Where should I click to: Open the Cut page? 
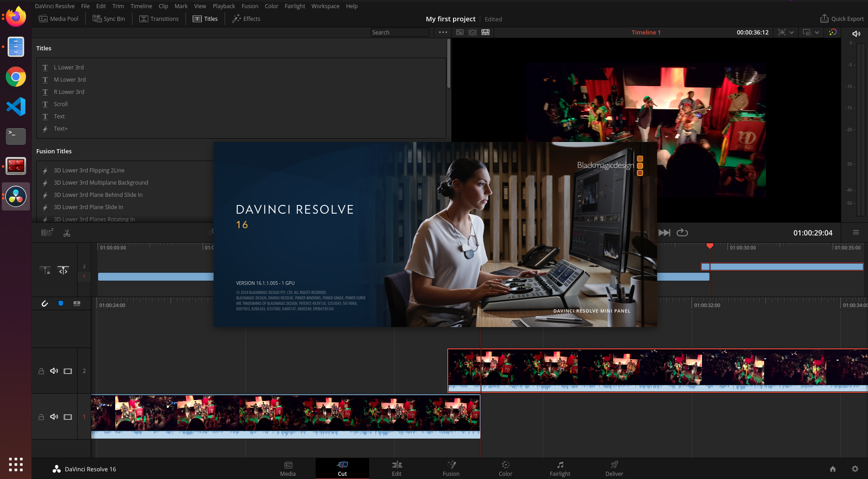(x=342, y=469)
